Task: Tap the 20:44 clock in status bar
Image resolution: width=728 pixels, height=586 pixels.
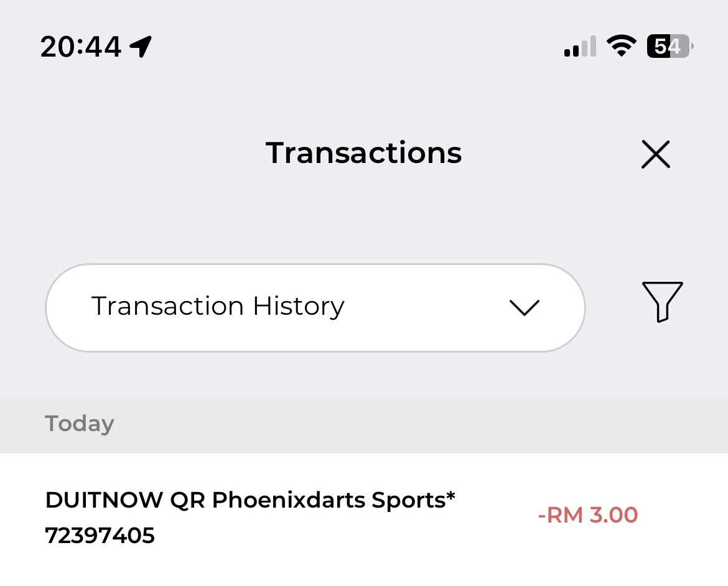Action: click(x=81, y=47)
